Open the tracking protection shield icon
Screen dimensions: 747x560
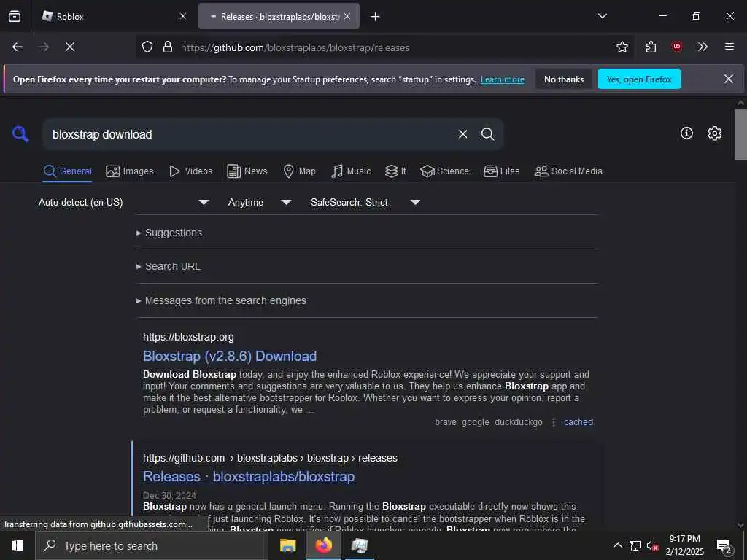coord(147,47)
